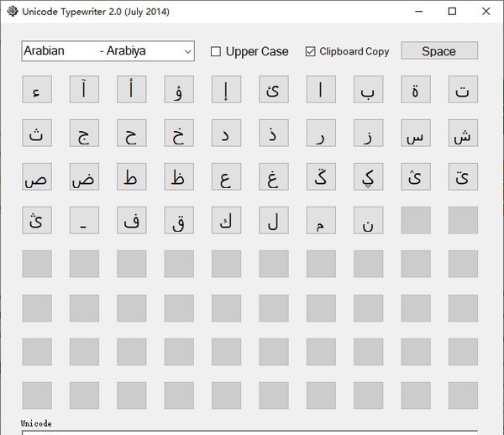Insert the kaf (ك) letter

click(226, 220)
